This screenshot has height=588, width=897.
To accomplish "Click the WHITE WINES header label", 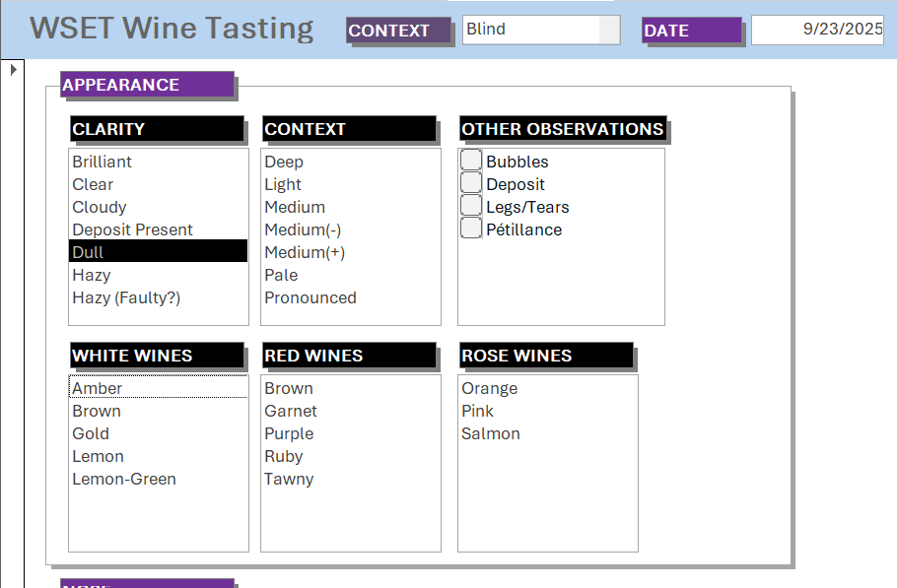I will 158,355.
